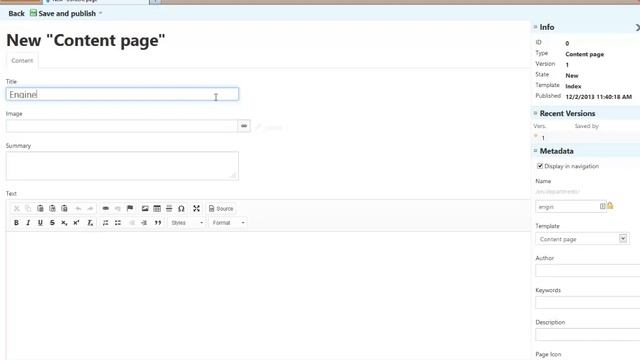640x360 pixels.
Task: Toggle strikethrough formatting
Action: coord(52,223)
